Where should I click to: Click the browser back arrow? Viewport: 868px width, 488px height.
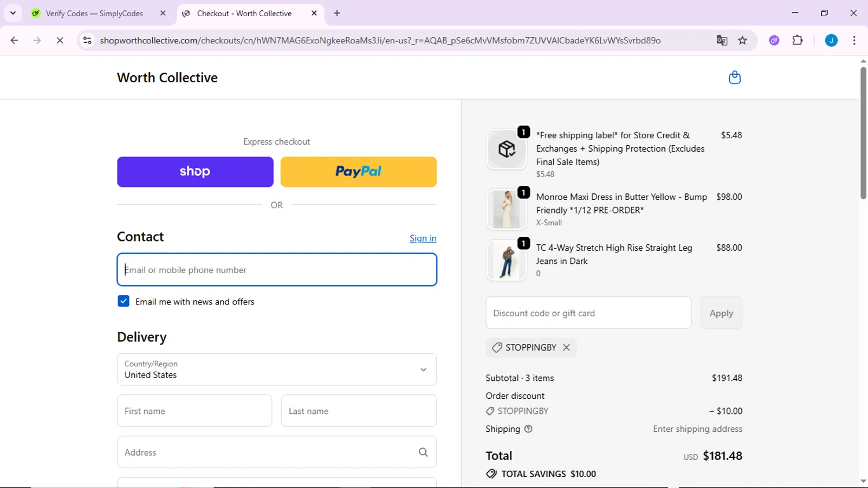click(14, 41)
